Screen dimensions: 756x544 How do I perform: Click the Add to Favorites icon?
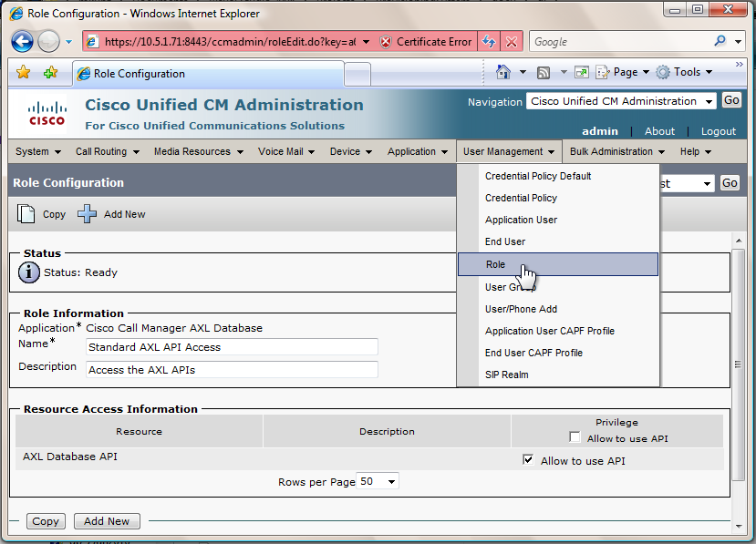(50, 73)
